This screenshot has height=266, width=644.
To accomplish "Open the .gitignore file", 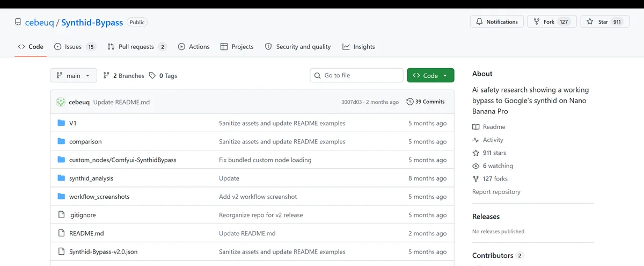I will coord(82,215).
